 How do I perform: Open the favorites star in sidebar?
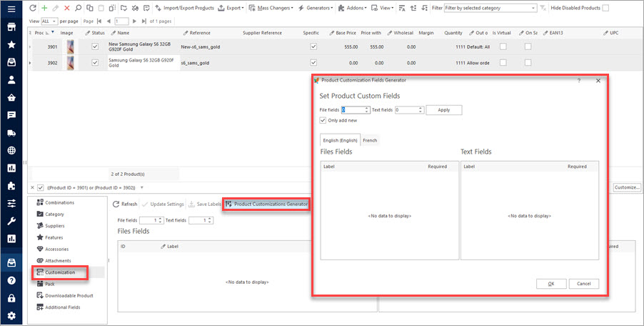(x=11, y=44)
